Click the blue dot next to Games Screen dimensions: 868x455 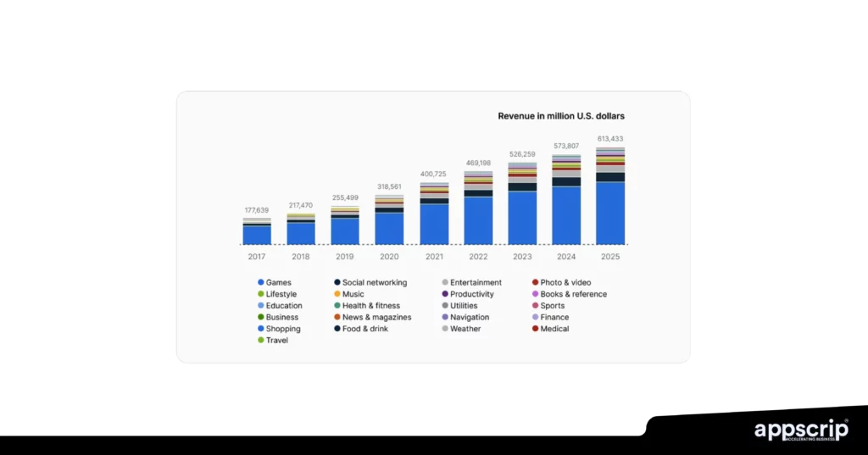(261, 282)
